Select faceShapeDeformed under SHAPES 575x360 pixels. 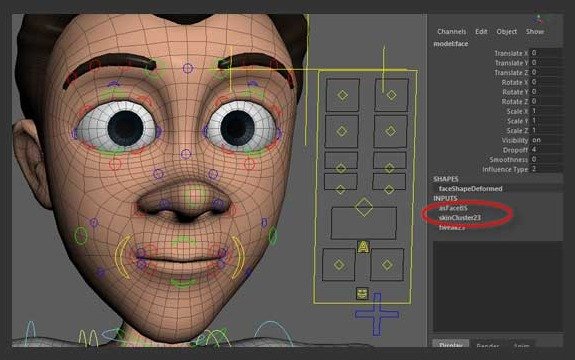[x=470, y=188]
